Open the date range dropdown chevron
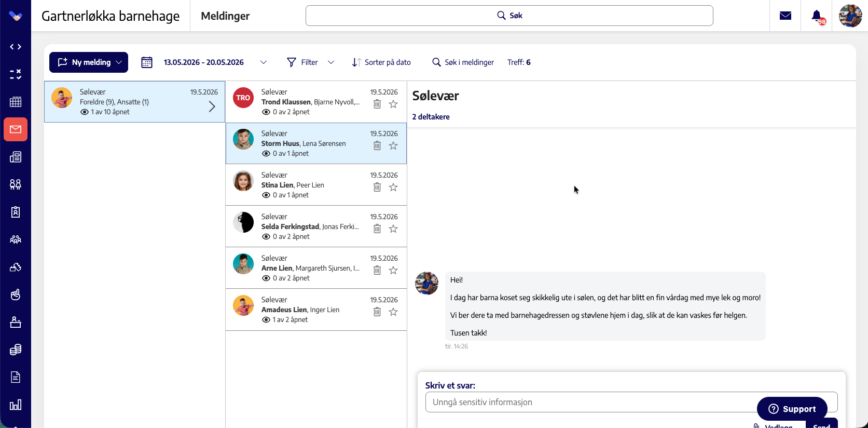The width and height of the screenshot is (868, 428). (264, 62)
